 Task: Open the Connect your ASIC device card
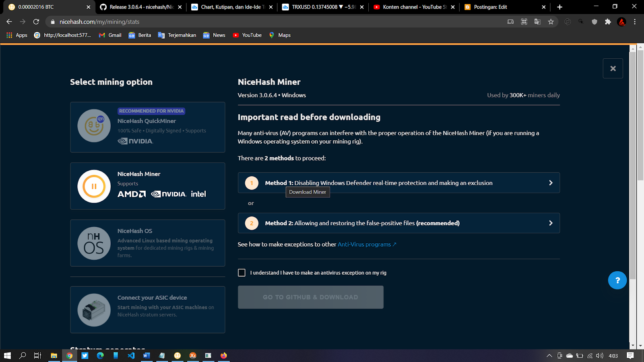pyautogui.click(x=148, y=310)
